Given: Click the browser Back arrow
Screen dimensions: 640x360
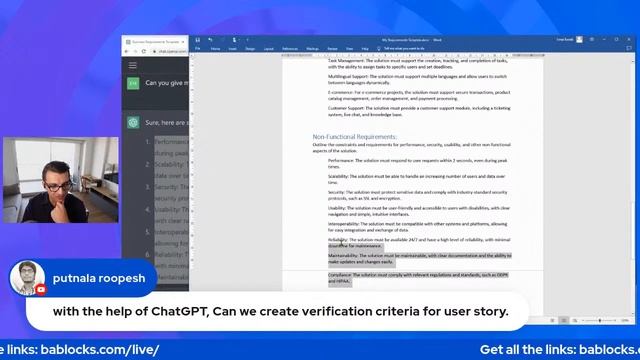Looking at the screenshot, I should [x=127, y=51].
